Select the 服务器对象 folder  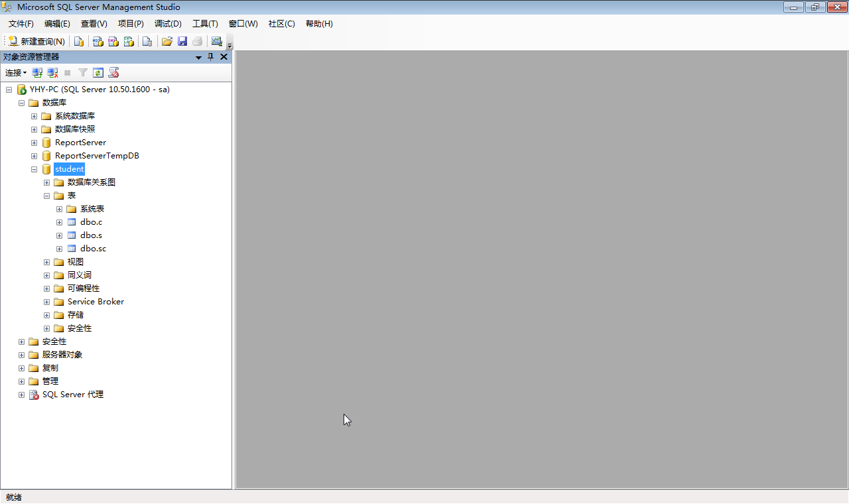click(x=62, y=355)
